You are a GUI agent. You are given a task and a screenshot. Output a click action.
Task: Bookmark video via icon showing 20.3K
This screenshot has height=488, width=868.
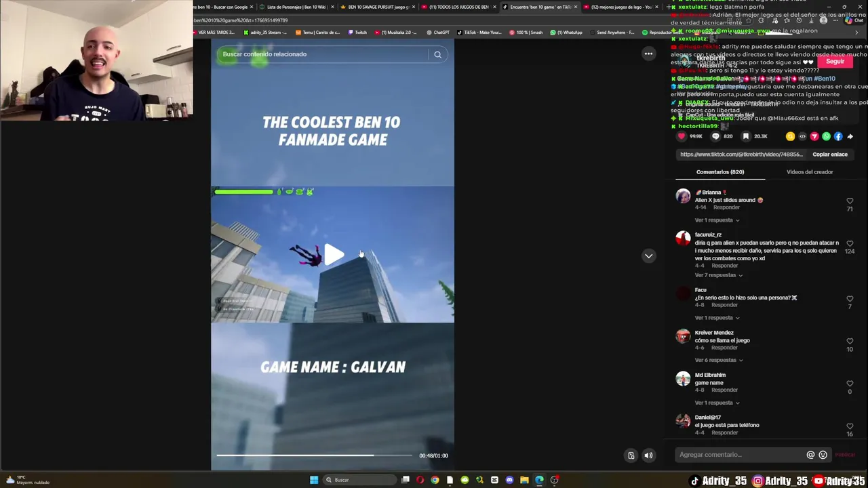coord(745,136)
